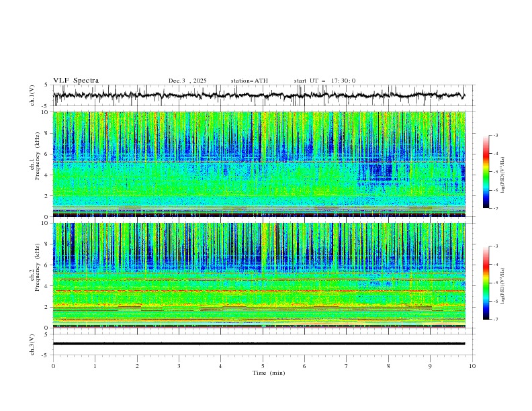Click the "6" kHz tick on ch.2 spectrogram axis
This screenshot has height=411, width=532.
coord(47,265)
